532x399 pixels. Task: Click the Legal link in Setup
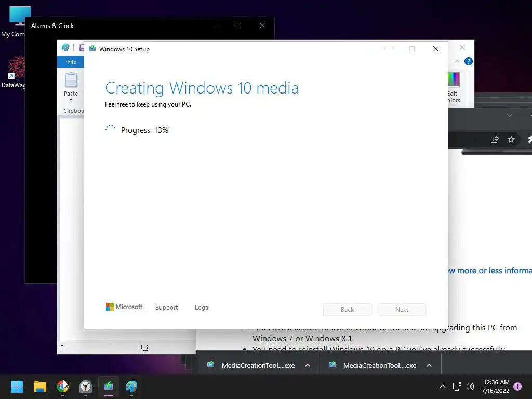click(x=202, y=307)
